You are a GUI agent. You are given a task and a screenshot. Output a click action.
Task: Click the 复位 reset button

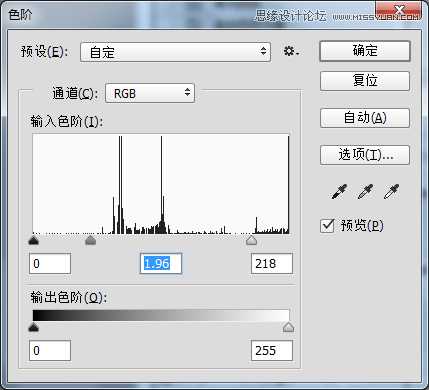click(x=365, y=81)
